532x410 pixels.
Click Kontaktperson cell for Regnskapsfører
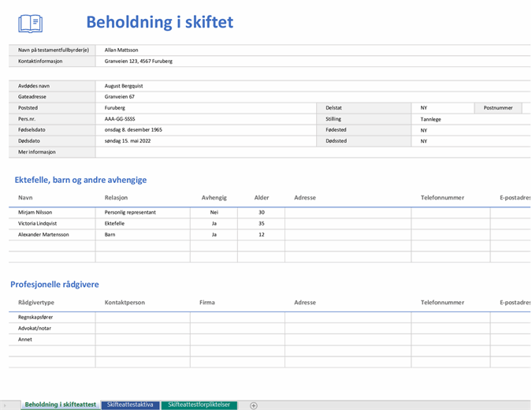pos(143,317)
